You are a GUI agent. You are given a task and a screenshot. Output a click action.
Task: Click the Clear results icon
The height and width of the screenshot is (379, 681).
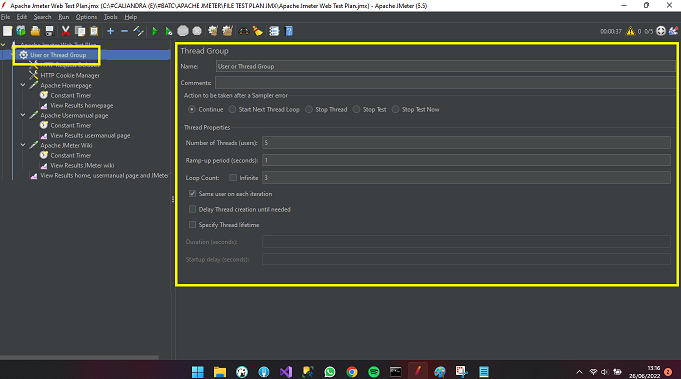point(213,31)
